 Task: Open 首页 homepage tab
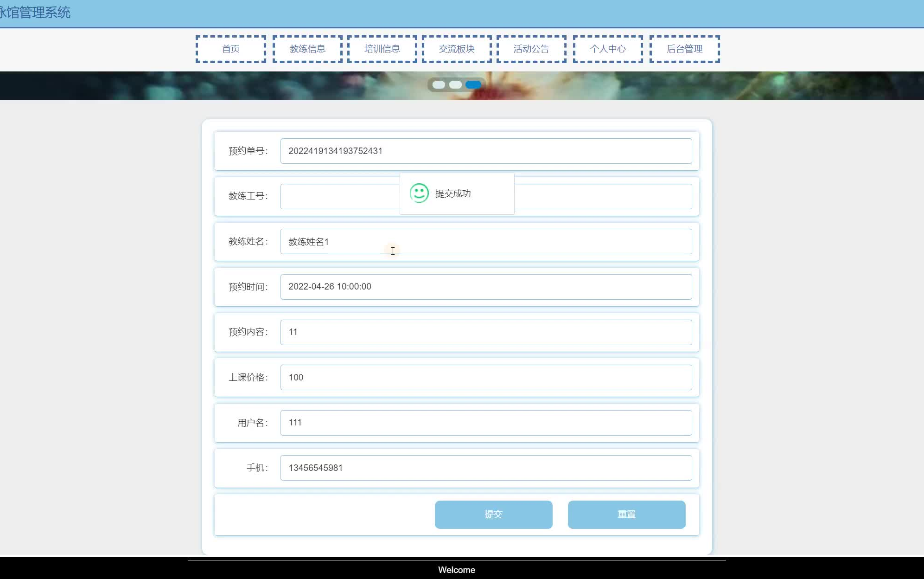(x=231, y=49)
